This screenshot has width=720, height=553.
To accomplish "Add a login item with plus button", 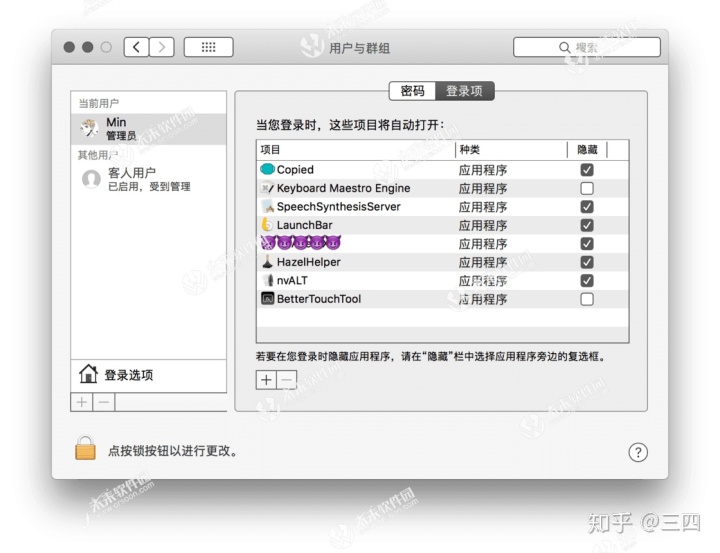I will pyautogui.click(x=266, y=380).
